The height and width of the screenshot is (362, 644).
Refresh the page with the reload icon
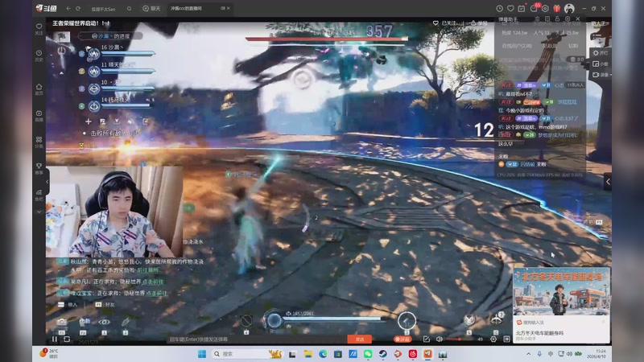(78, 8)
